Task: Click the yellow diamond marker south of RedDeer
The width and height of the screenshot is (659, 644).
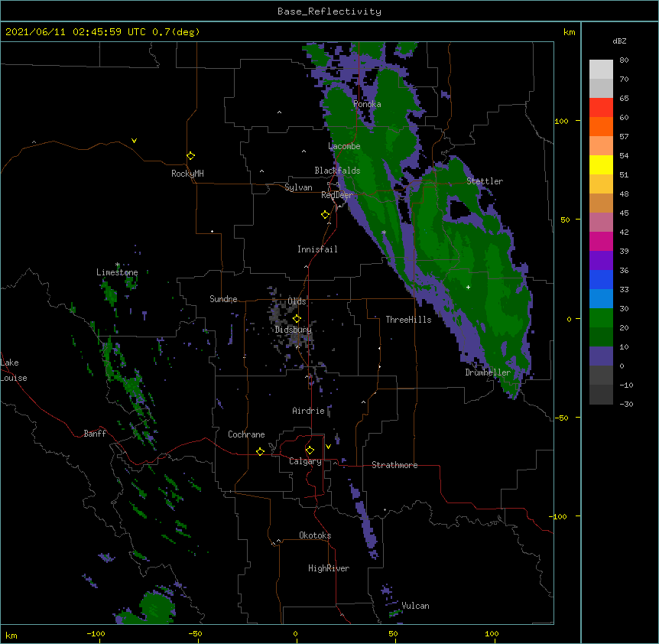Action: [x=325, y=215]
